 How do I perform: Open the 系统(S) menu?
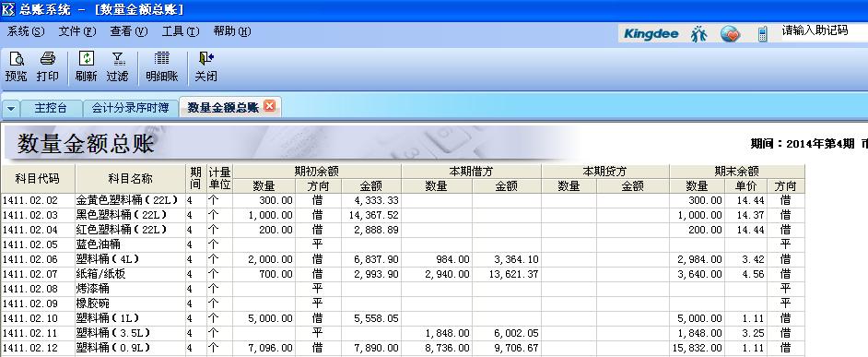(26, 31)
